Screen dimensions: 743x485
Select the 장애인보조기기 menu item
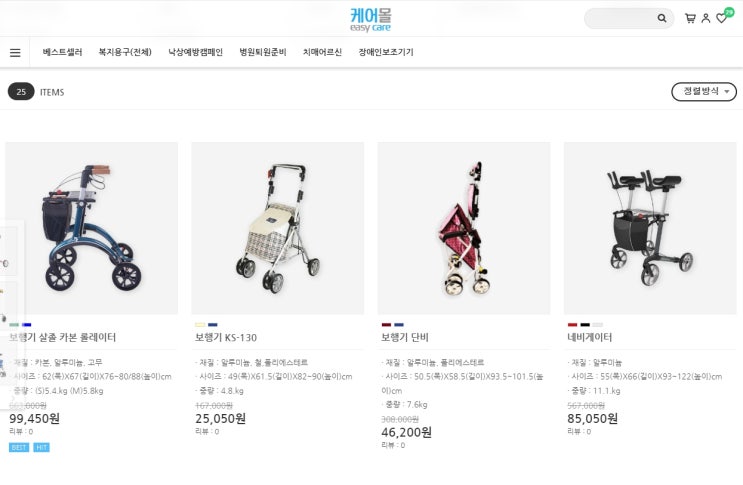tap(386, 52)
